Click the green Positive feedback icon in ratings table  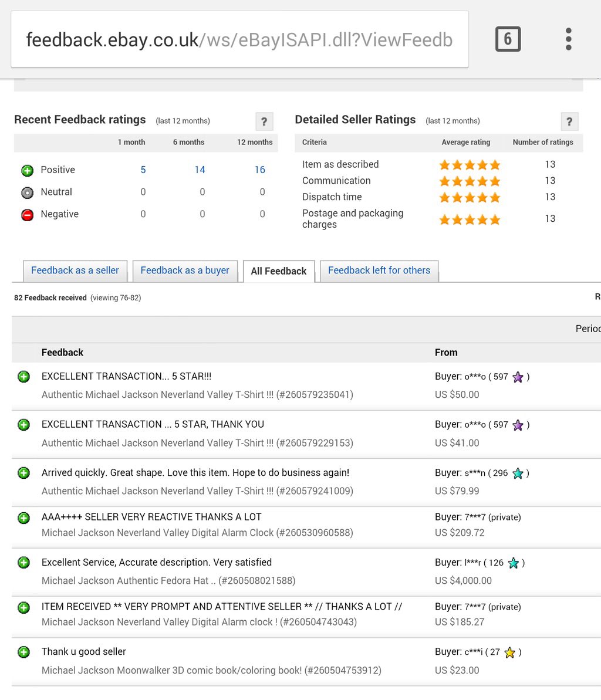(x=27, y=170)
